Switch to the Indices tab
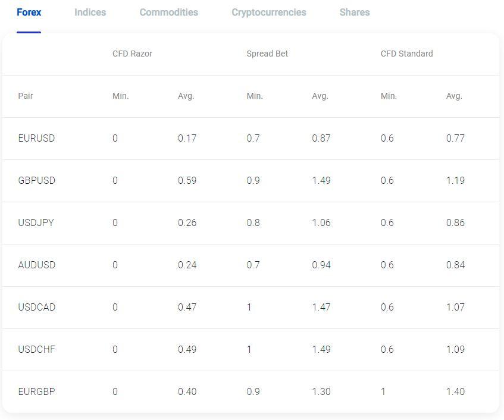 click(x=90, y=12)
